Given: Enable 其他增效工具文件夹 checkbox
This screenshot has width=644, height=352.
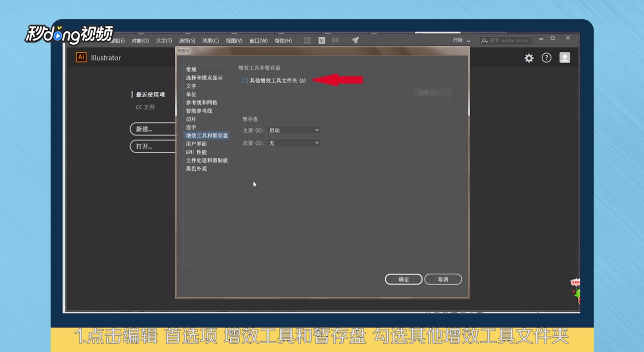Looking at the screenshot, I should tap(245, 81).
